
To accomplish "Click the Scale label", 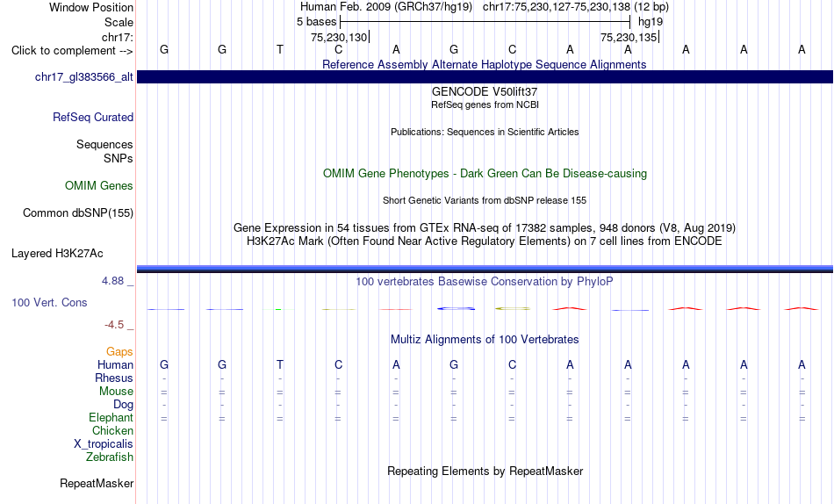I will point(119,22).
